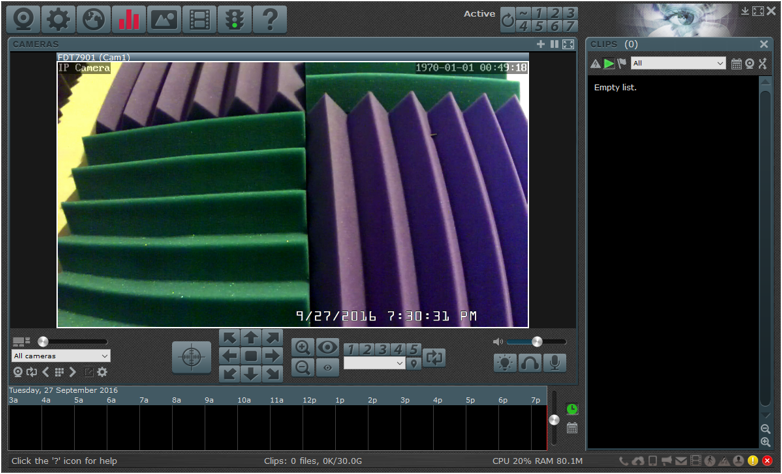Click the zoom in magnifier button

tap(303, 347)
